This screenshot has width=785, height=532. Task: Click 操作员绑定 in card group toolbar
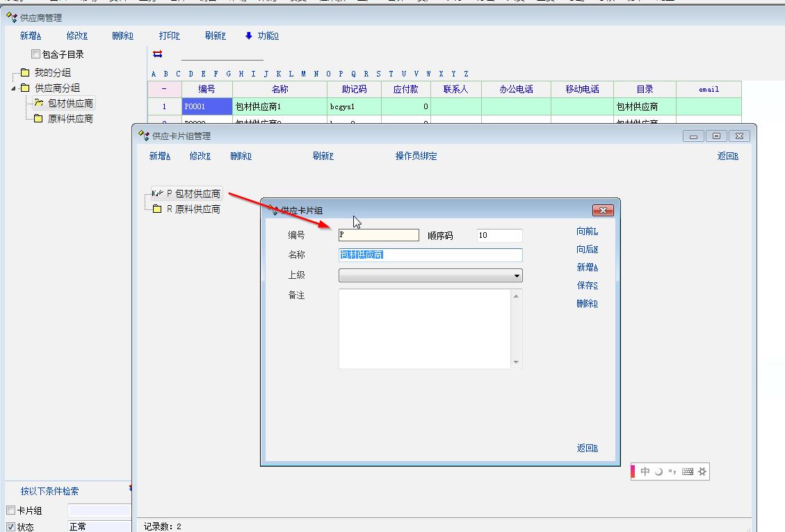tap(416, 156)
